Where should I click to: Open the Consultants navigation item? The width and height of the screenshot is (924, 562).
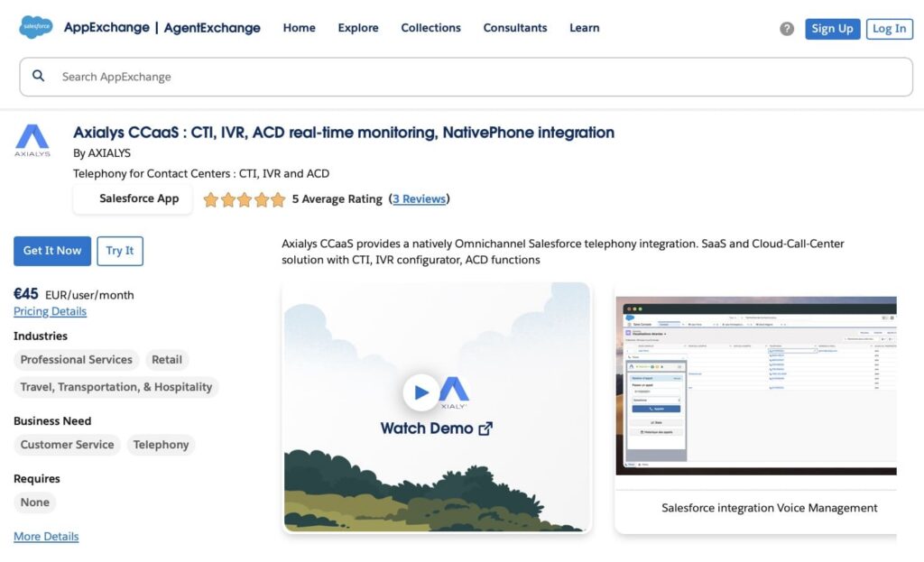click(514, 28)
